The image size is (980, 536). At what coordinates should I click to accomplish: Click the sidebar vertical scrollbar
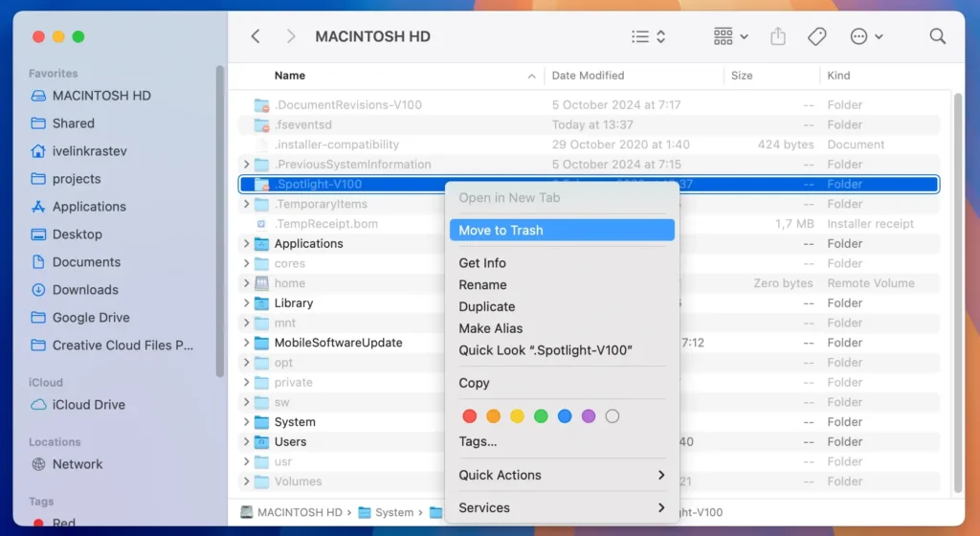click(x=219, y=222)
